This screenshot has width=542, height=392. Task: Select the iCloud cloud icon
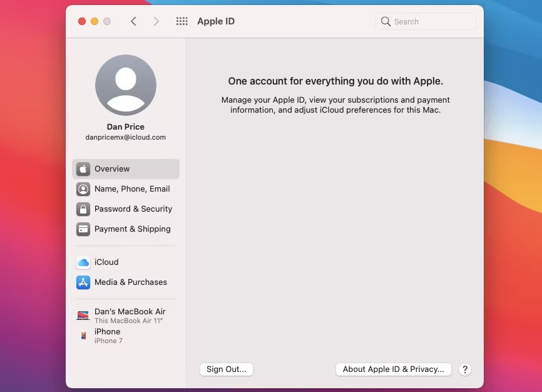[83, 262]
